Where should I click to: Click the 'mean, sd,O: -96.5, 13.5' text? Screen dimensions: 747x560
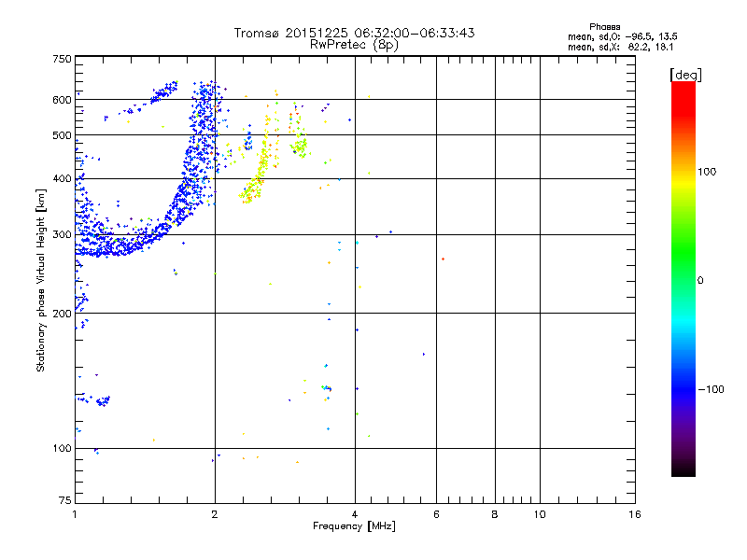[622, 36]
